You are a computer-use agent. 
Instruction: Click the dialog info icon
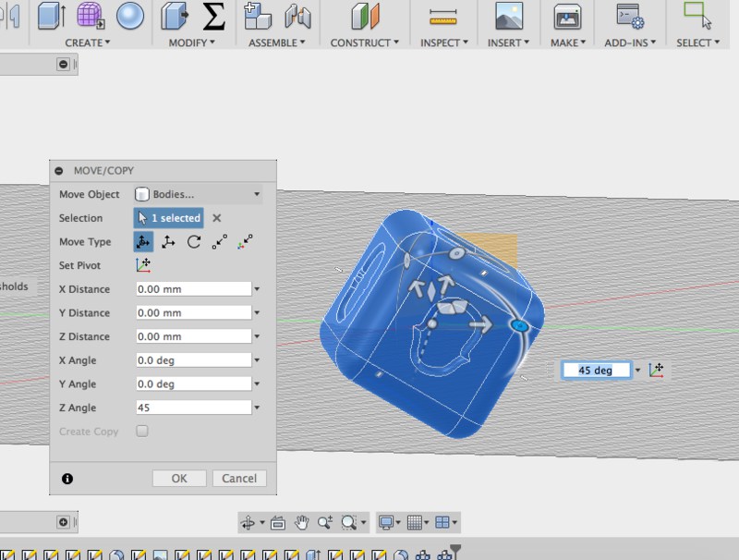[x=67, y=479]
